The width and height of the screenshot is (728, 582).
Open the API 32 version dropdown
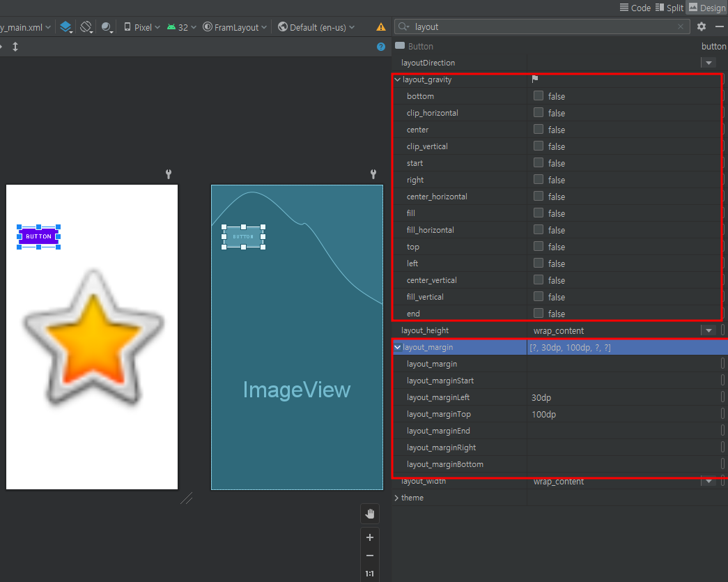point(182,27)
